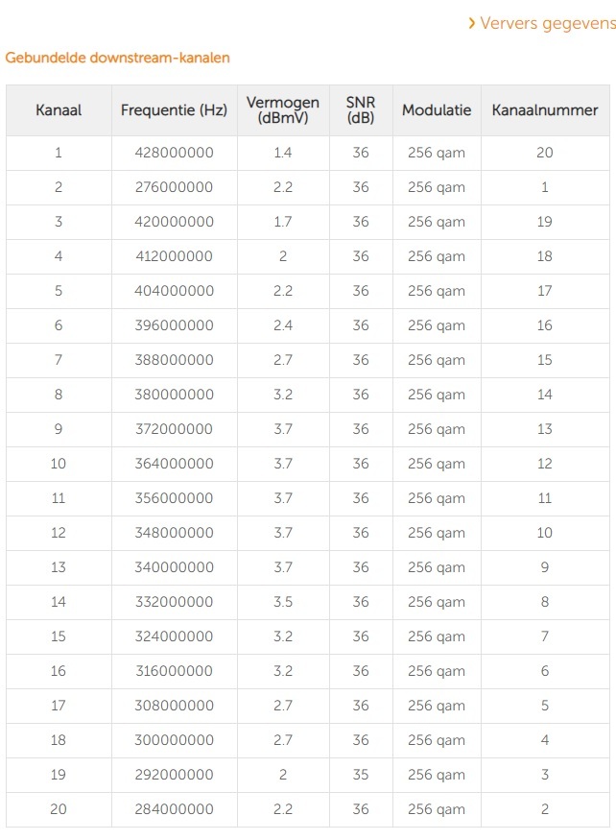
Task: Click the power value 1.4 cell
Action: click(x=283, y=153)
